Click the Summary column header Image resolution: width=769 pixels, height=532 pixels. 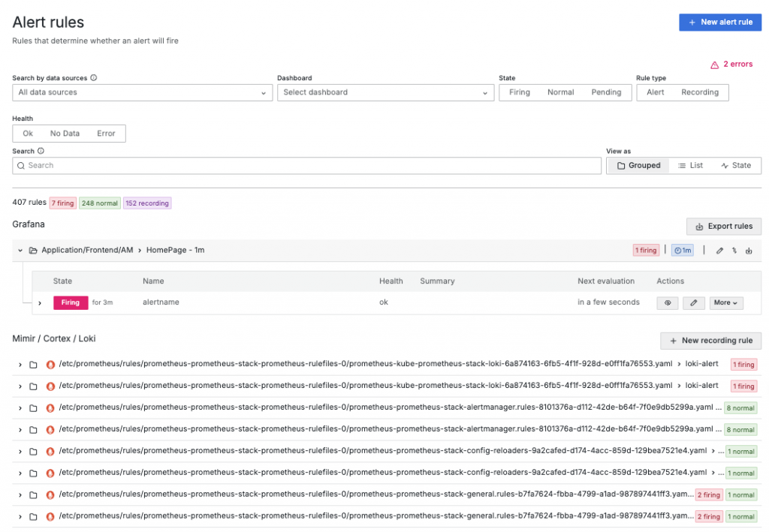437,281
